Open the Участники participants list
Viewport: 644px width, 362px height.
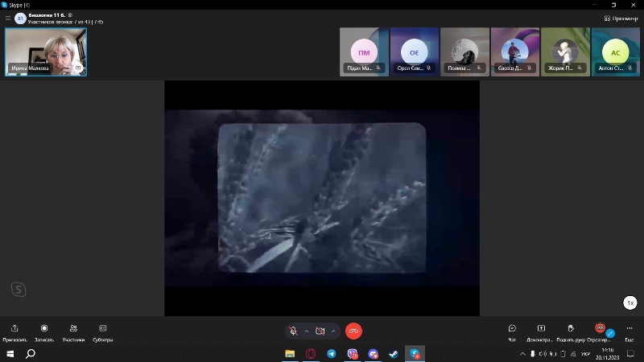73,332
